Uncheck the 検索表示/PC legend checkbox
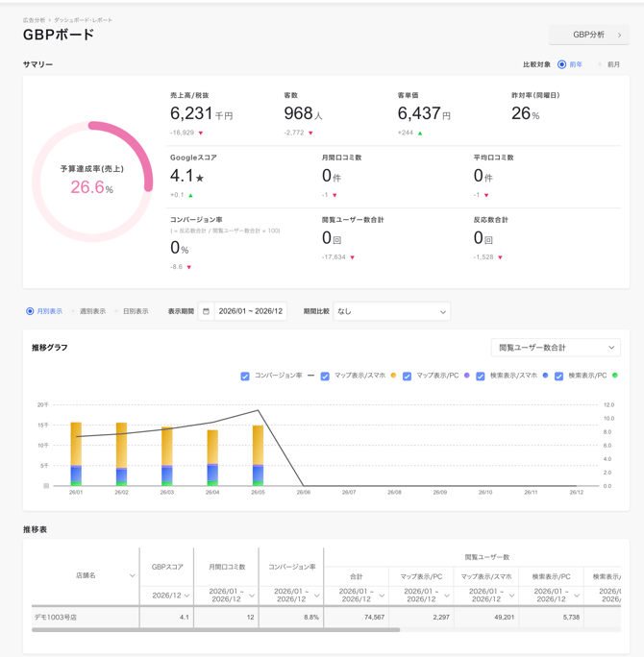This screenshot has height=657, width=644. 558,377
